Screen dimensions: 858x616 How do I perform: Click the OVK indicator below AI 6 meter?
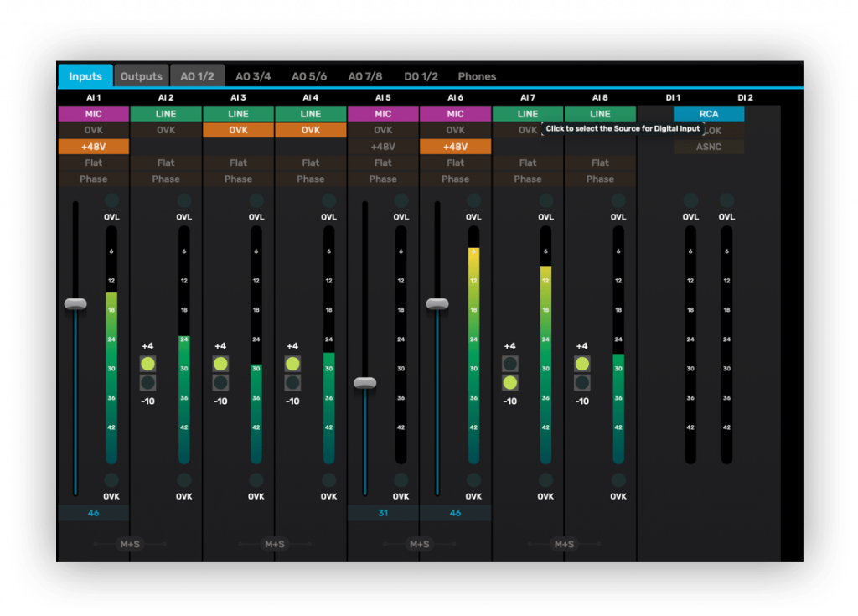pyautogui.click(x=473, y=480)
